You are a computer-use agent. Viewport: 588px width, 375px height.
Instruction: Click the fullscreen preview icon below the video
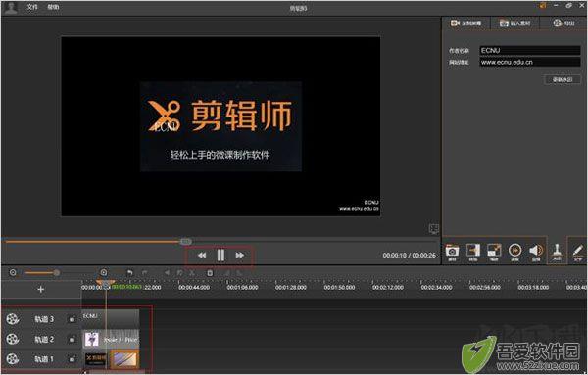pos(433,228)
